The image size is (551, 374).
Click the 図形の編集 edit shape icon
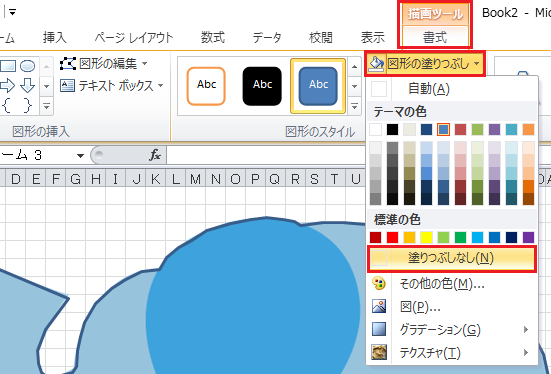(x=67, y=64)
